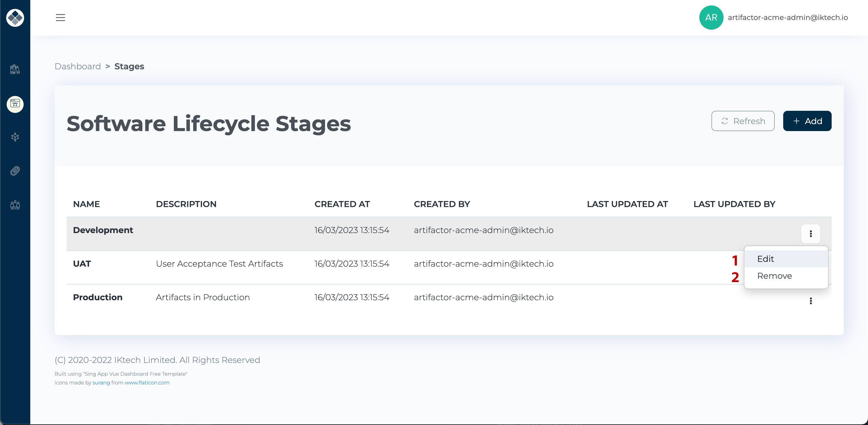Click the refresh arrows icon inside Refresh button
This screenshot has width=868, height=425.
(725, 121)
